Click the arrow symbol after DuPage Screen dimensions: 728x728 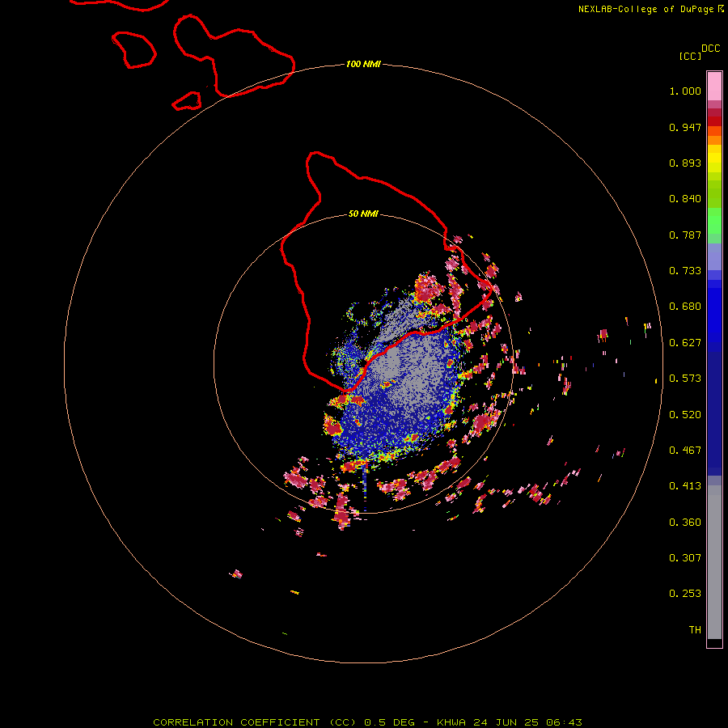(721, 9)
